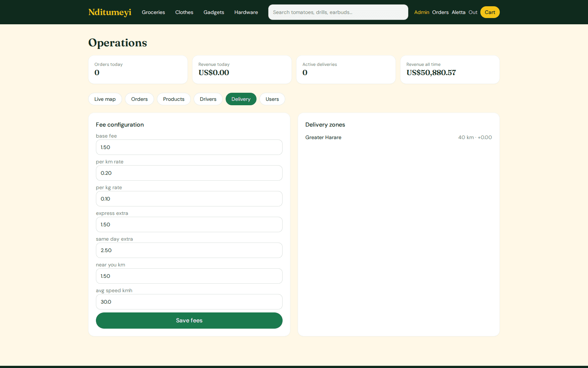Open the Admin link in header
588x368 pixels.
(x=422, y=12)
